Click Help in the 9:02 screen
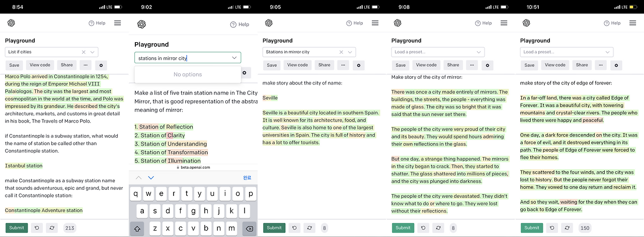Screen dimensions: 644x237 [239, 25]
